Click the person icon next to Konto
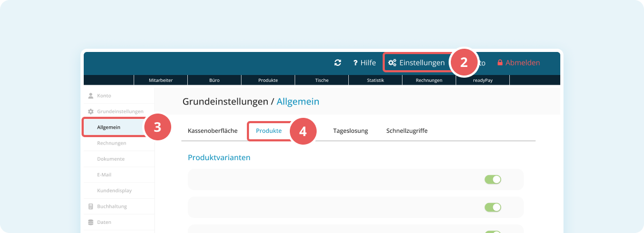Image resolution: width=644 pixels, height=233 pixels. pos(91,96)
